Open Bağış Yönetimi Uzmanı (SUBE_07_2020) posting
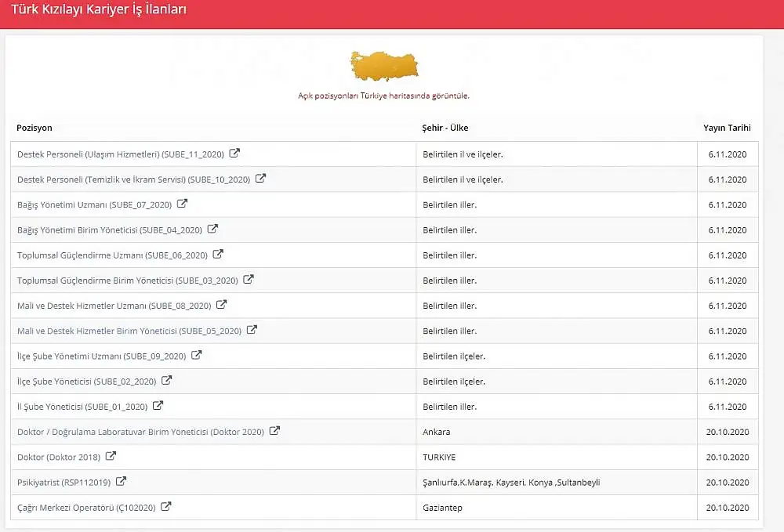The height and width of the screenshot is (532, 784). coord(95,205)
